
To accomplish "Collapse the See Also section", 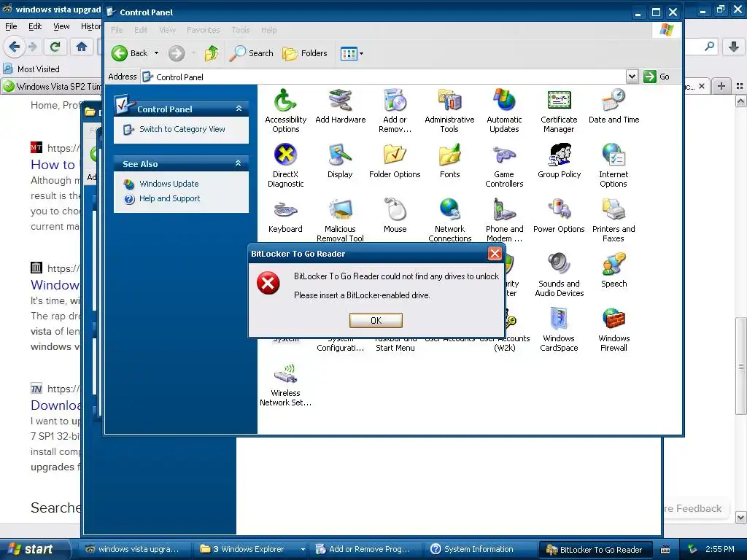I will 239,163.
